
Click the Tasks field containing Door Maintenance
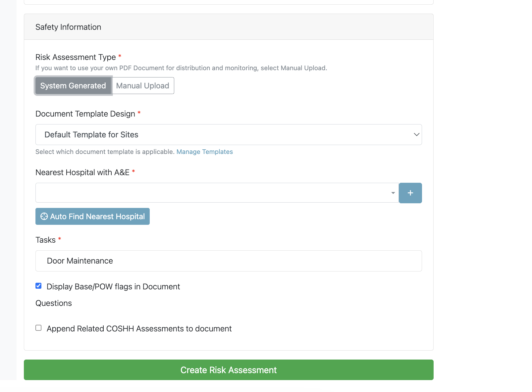229,261
